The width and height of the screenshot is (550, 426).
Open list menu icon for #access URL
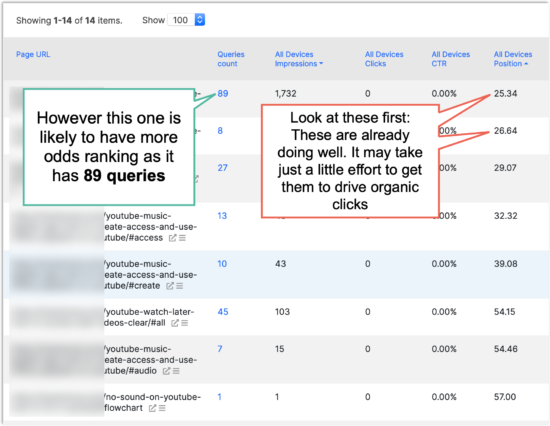click(182, 238)
